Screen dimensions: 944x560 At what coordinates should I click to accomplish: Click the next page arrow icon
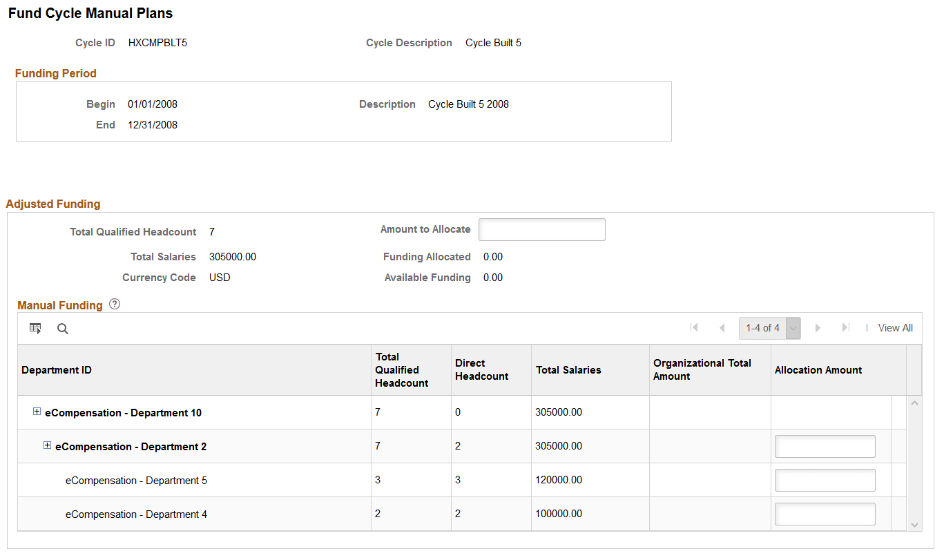[x=818, y=328]
